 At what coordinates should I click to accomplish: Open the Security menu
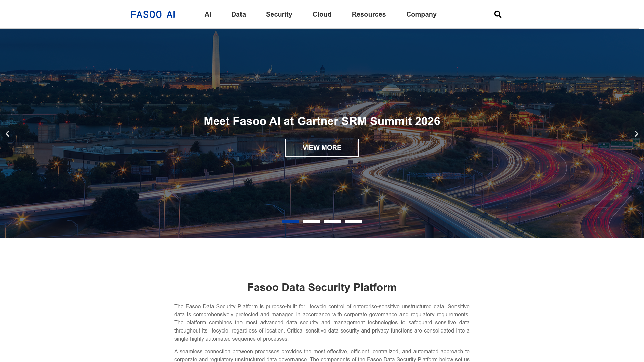pyautogui.click(x=279, y=14)
